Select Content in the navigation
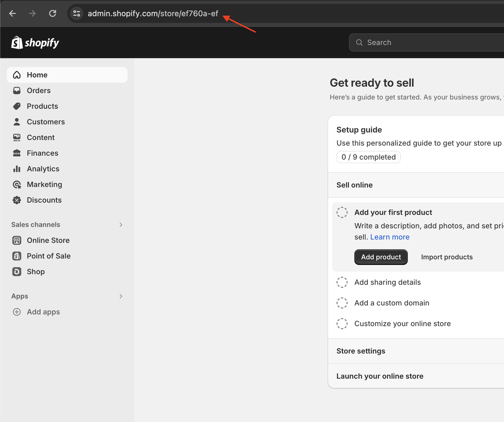The height and width of the screenshot is (422, 504). point(67,137)
